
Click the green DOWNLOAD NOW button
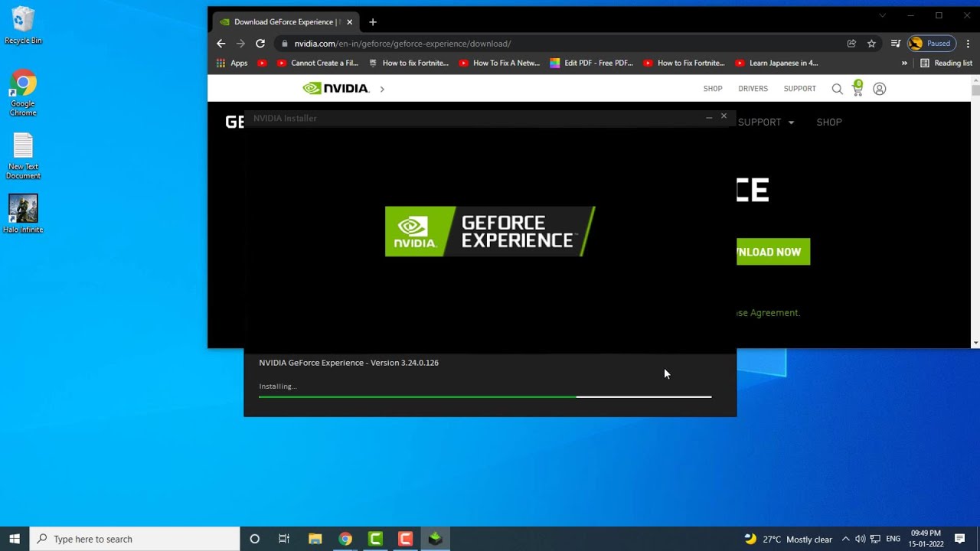pos(773,252)
